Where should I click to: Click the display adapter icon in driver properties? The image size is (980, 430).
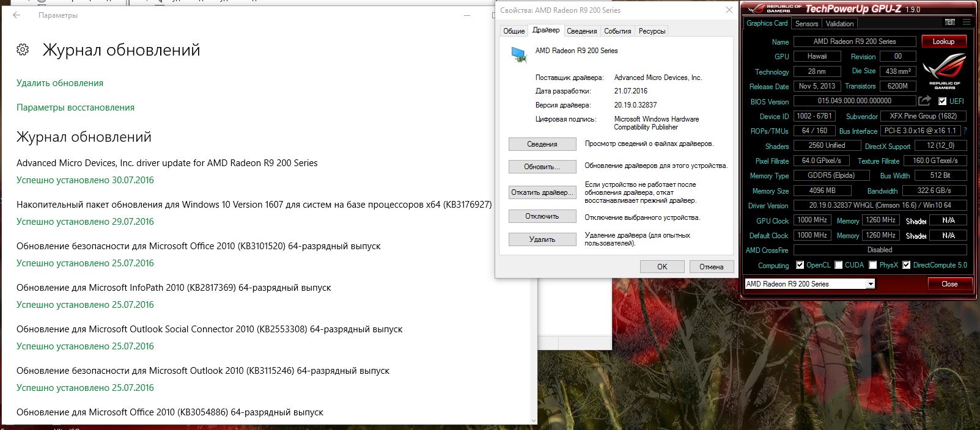pos(519,54)
